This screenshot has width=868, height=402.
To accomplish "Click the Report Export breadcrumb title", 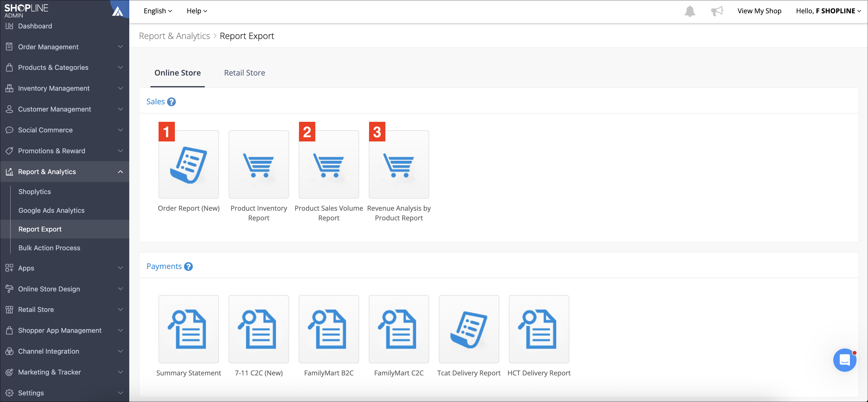I will [x=247, y=36].
